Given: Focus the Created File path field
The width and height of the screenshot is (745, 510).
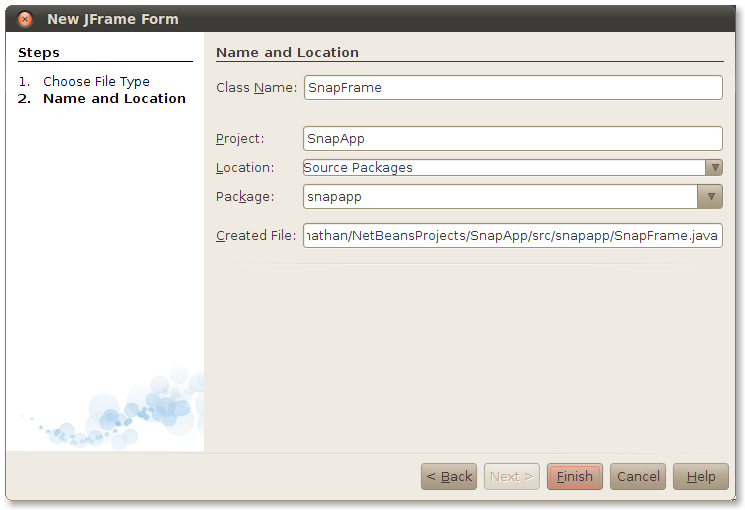Looking at the screenshot, I should coord(512,236).
